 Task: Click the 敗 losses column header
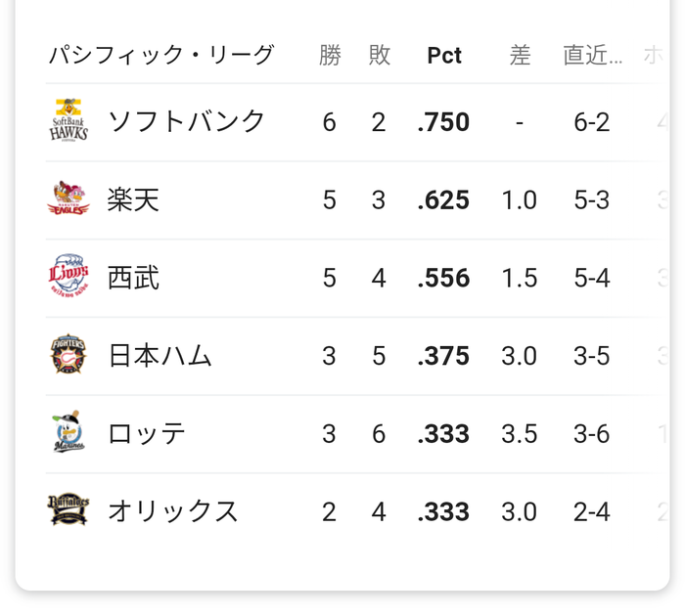click(380, 55)
